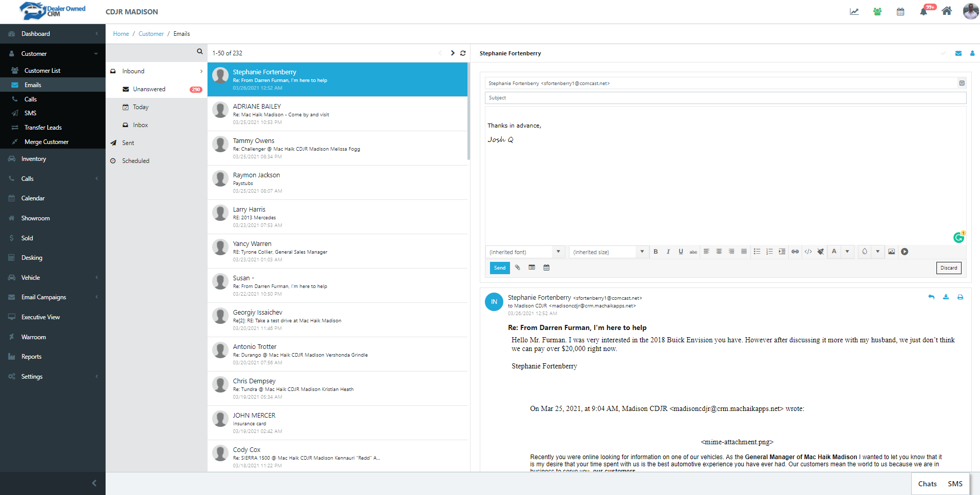Open the inherited font dropdown
This screenshot has width=980, height=495.
point(525,252)
